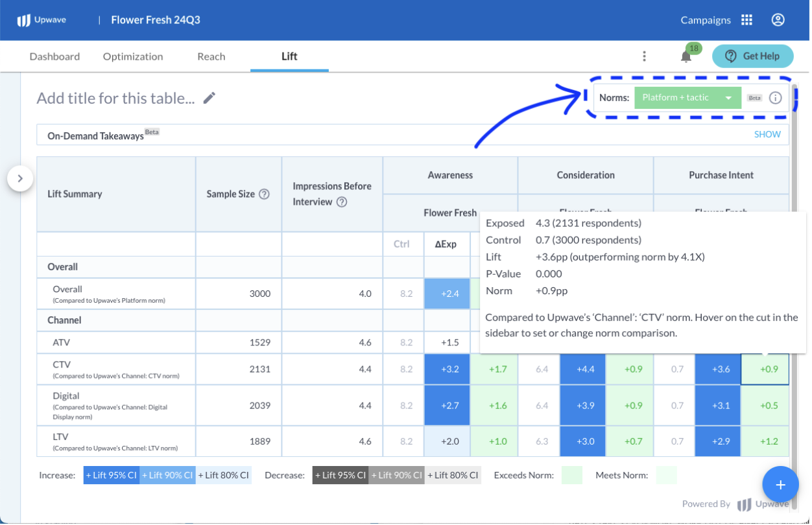Open the three-dot more options menu
The width and height of the screenshot is (812, 525).
coord(644,56)
